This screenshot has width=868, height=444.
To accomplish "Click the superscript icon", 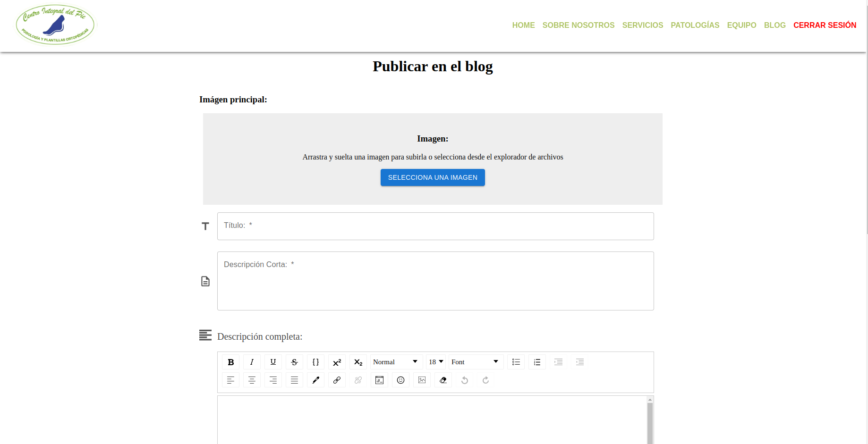I will coord(337,362).
